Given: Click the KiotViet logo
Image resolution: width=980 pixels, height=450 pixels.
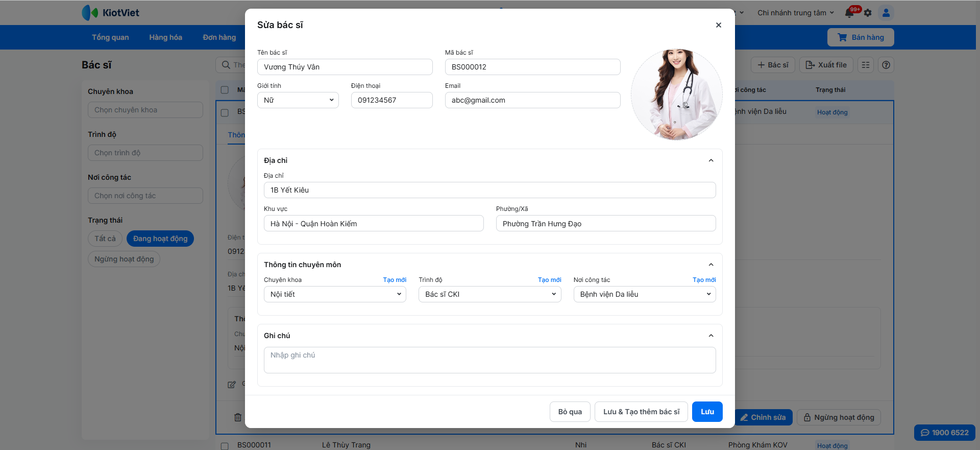Looking at the screenshot, I should 111,13.
